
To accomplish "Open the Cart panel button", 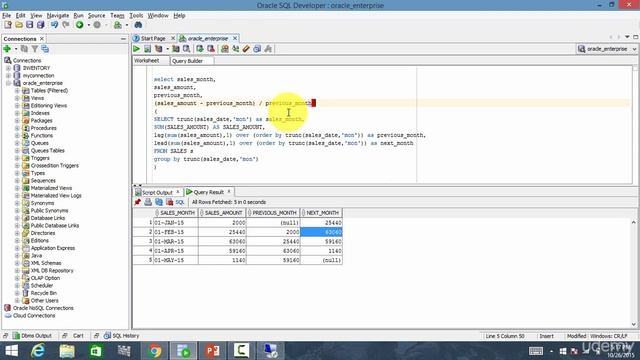I will point(78,336).
